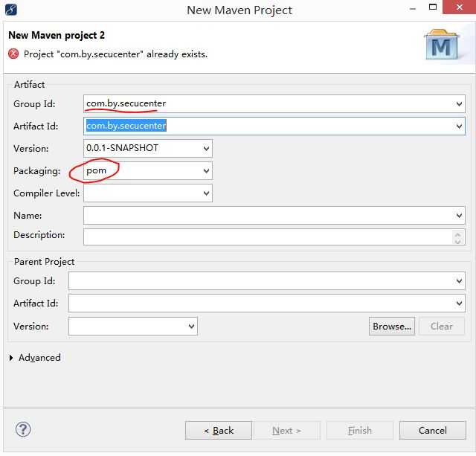The width and height of the screenshot is (476, 456).
Task: Click the Browse... button for parent project
Action: 392,327
